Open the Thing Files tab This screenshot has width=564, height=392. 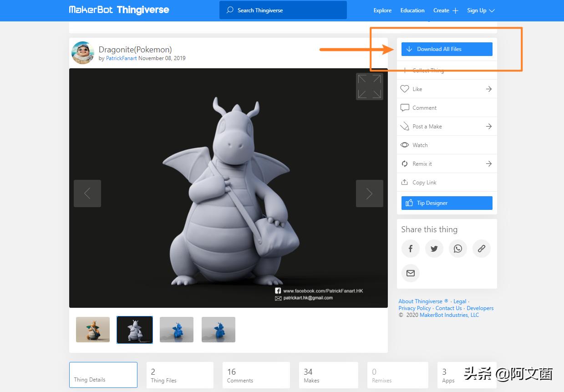pyautogui.click(x=180, y=375)
